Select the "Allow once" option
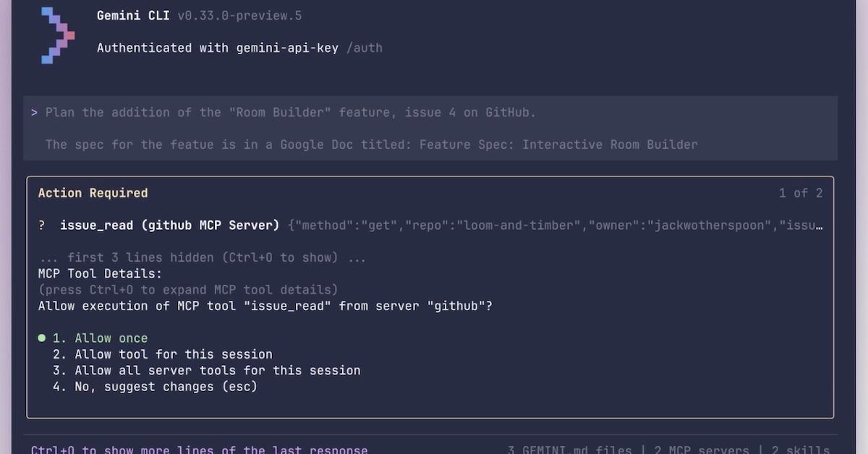The image size is (868, 454). [95, 338]
